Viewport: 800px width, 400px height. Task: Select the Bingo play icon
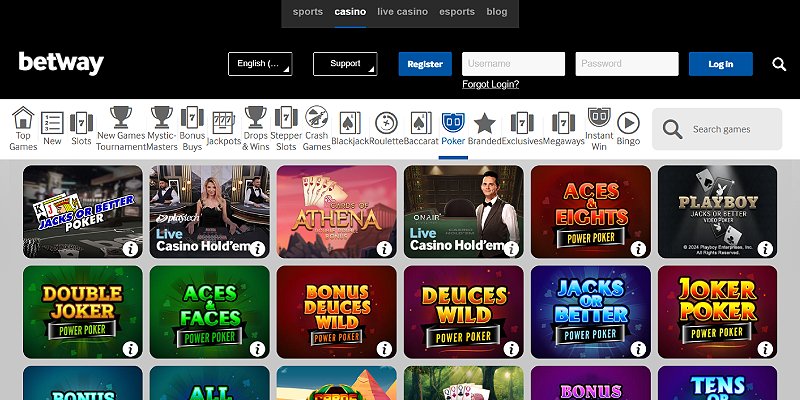click(x=628, y=123)
